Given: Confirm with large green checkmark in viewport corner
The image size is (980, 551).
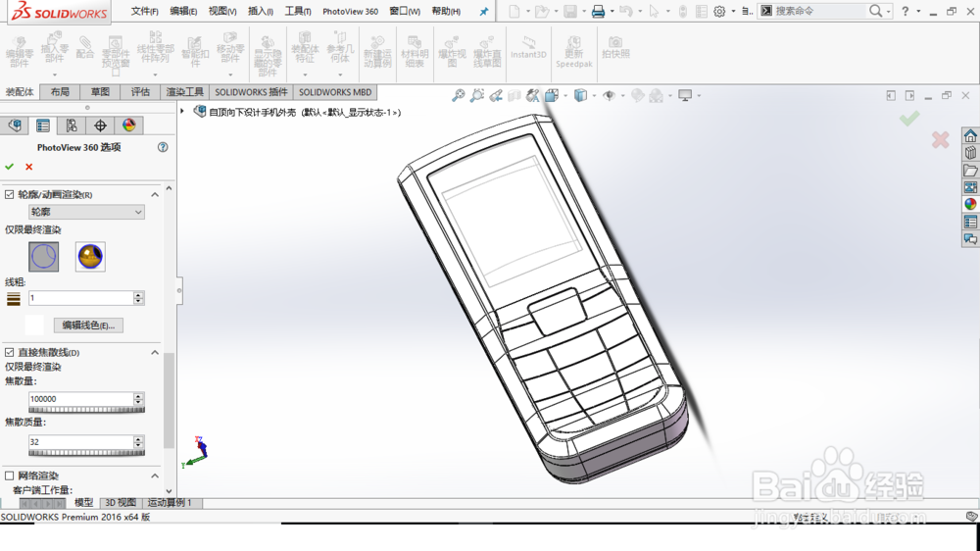Looking at the screenshot, I should pos(909,118).
